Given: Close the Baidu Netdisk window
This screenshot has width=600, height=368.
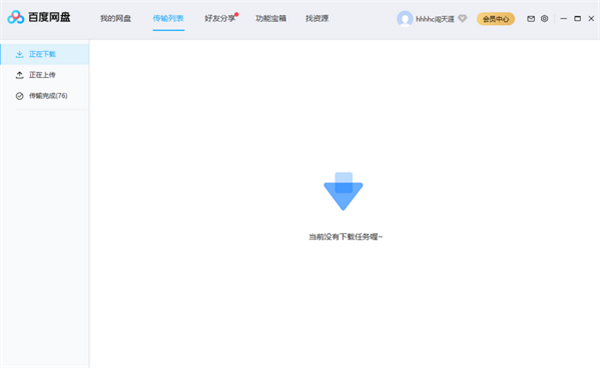Looking at the screenshot, I should (591, 18).
